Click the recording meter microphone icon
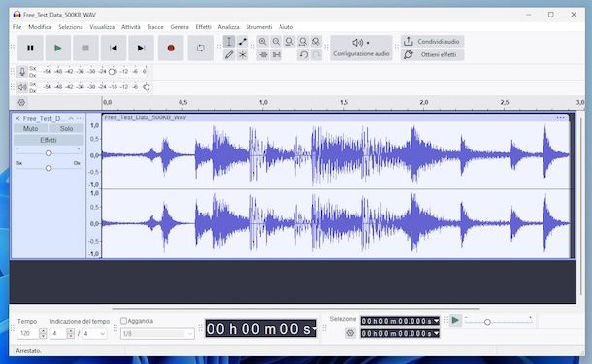 point(22,72)
